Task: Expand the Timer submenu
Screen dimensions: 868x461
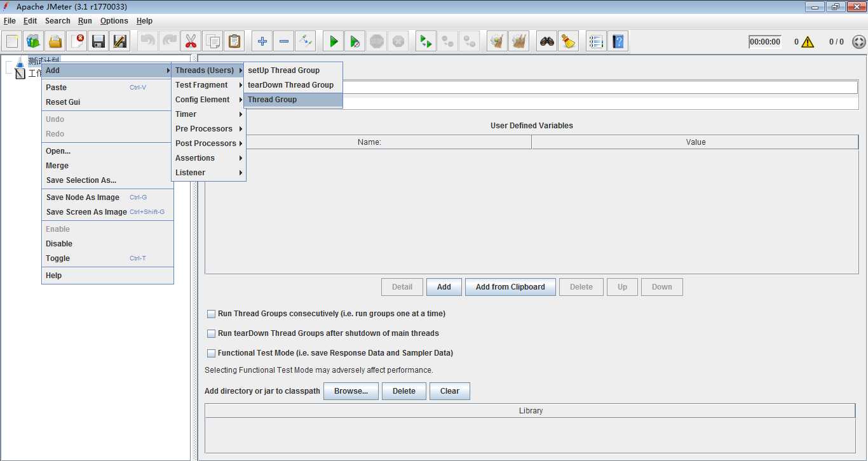Action: [208, 114]
